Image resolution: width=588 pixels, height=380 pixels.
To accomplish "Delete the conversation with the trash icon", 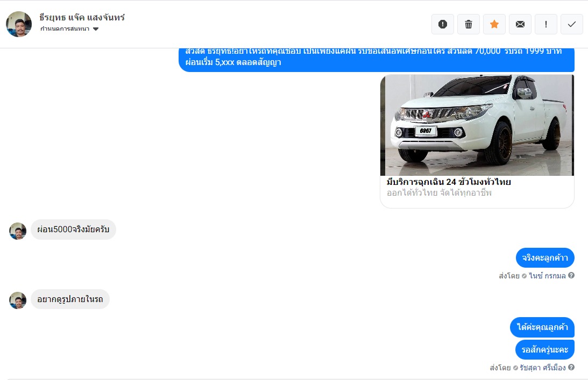I will coord(469,24).
